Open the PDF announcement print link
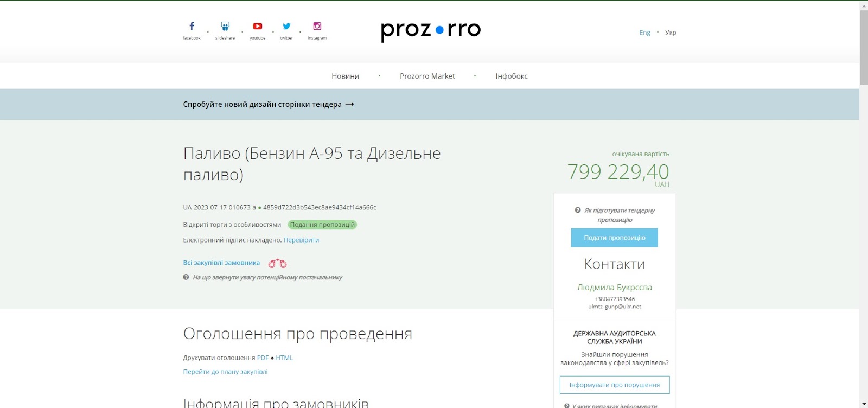This screenshot has width=868, height=408. point(263,358)
